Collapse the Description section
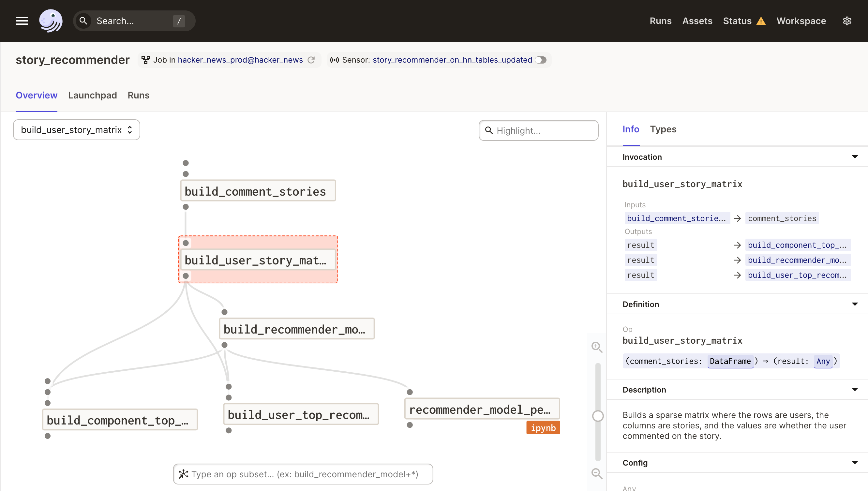Image resolution: width=868 pixels, height=491 pixels. 854,390
